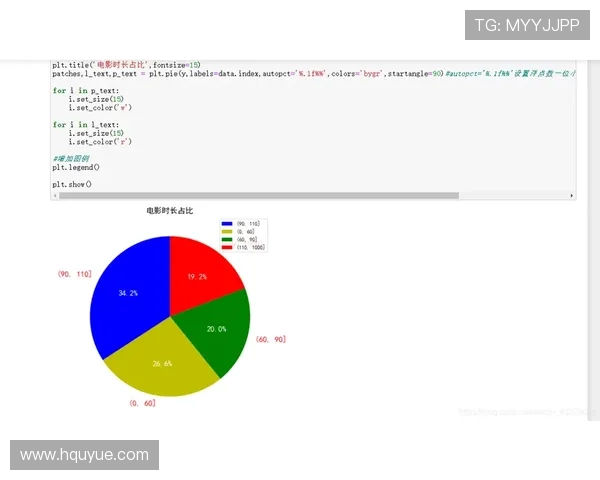
Task: Click the red 19.2% pie slice
Action: point(200,270)
